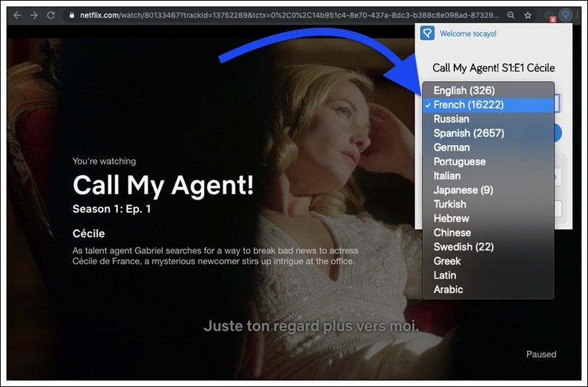Open the red-badged extension icon
The image size is (588, 387).
(x=550, y=15)
